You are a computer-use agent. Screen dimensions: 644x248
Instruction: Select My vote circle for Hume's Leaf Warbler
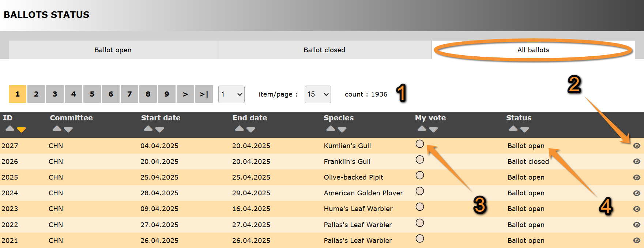point(420,207)
